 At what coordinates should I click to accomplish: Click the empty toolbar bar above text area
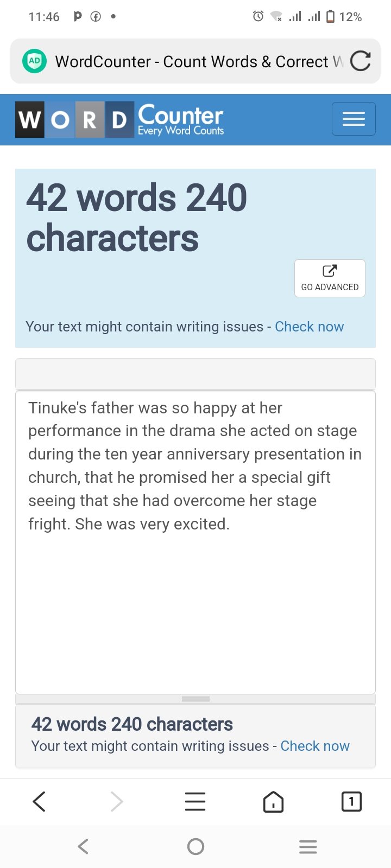tap(195, 373)
